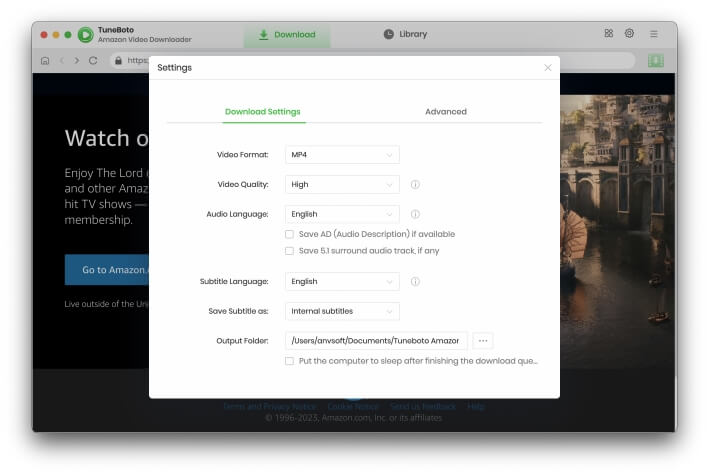Go forward with the browser forward arrow

pos(77,61)
